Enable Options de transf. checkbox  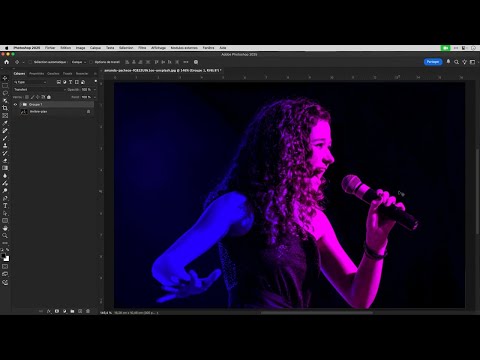coord(91,62)
